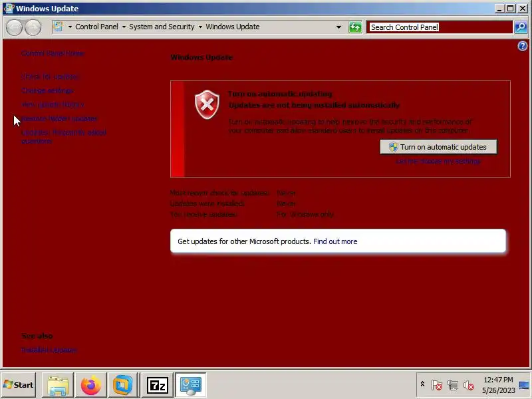
Task: Click the network status tray icon
Action: click(x=453, y=385)
